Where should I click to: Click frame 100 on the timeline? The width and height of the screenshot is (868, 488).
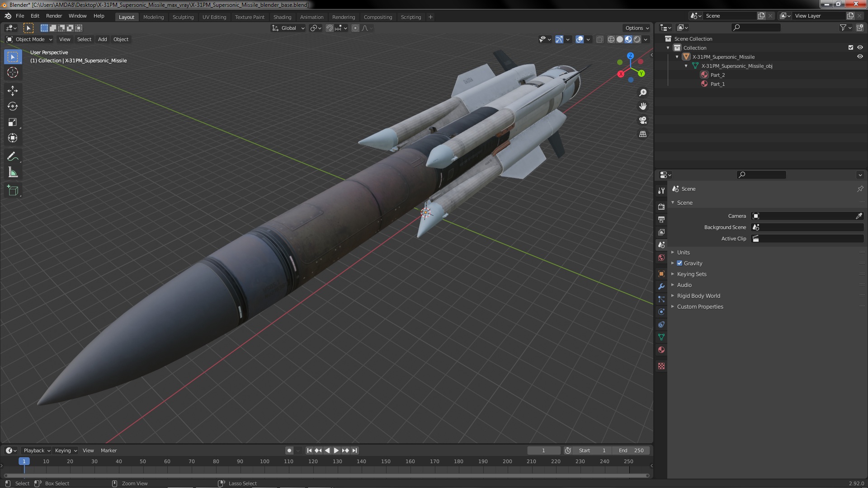[x=264, y=461]
